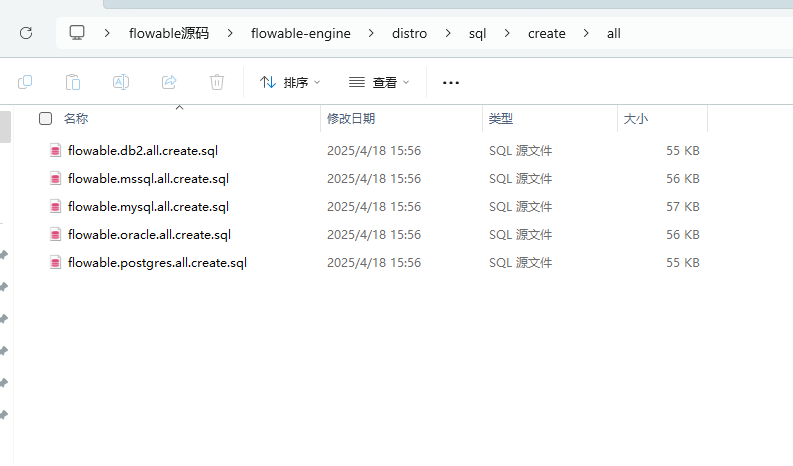Expand the chevron after create breadcrumb

(x=586, y=33)
